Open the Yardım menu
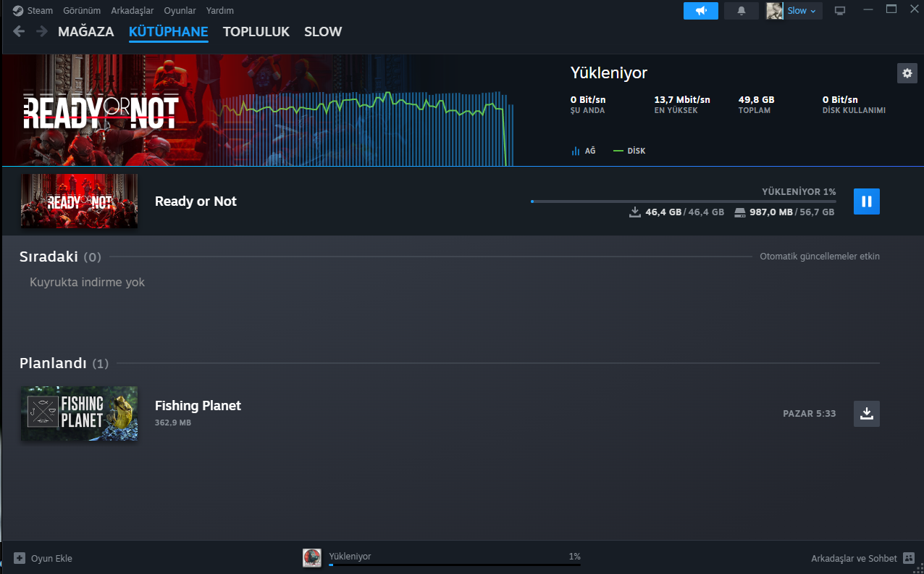Screen dimensions: 924x574 (220, 11)
